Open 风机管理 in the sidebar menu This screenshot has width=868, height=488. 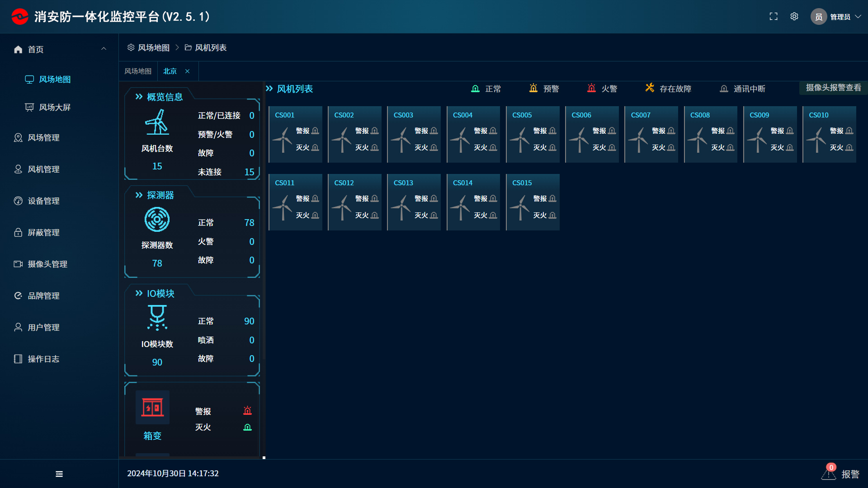tap(43, 169)
